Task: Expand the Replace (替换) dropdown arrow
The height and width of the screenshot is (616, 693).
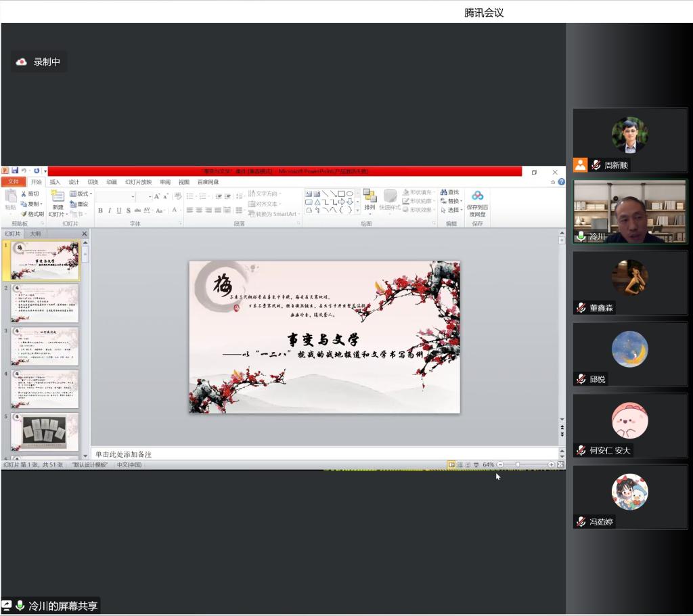Action: (x=462, y=201)
